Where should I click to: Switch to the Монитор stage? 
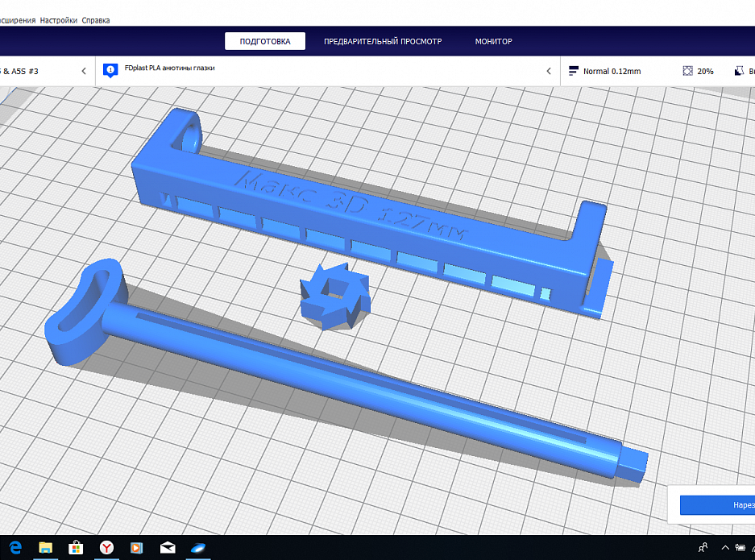click(493, 41)
